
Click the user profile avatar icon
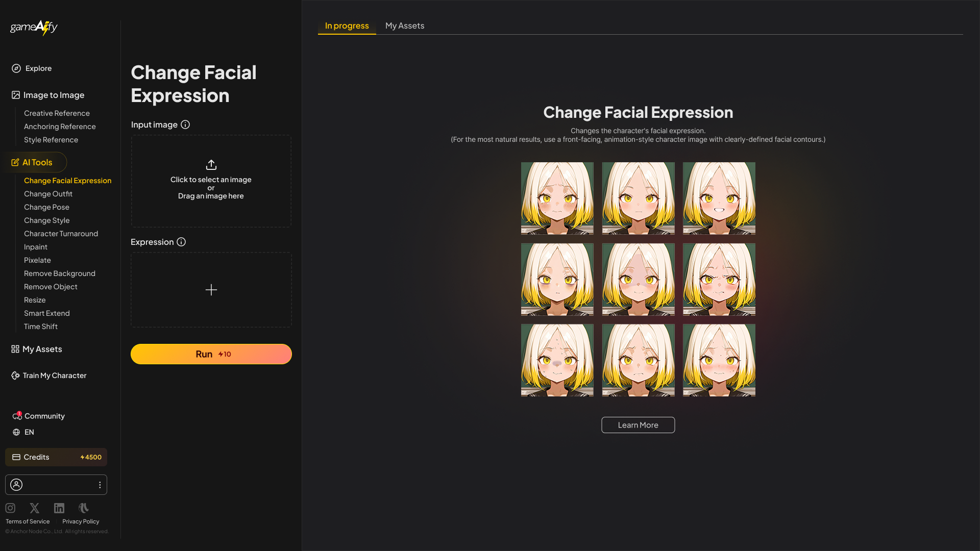click(x=16, y=485)
